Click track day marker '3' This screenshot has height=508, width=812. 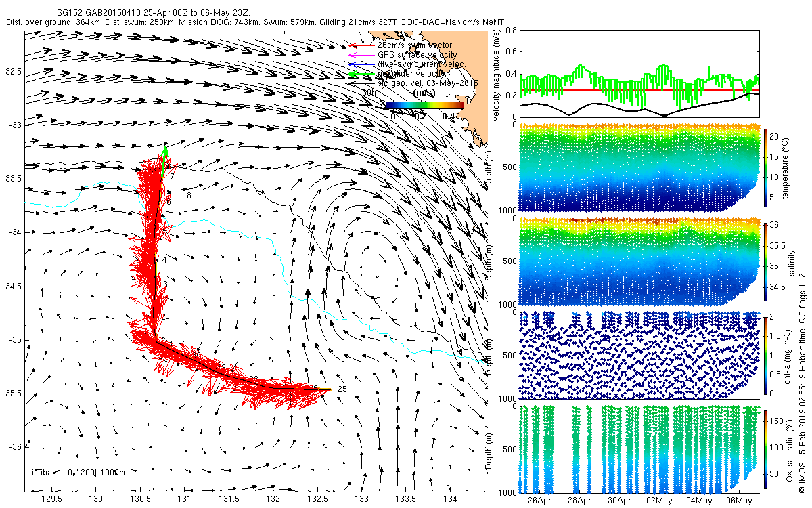(166, 284)
